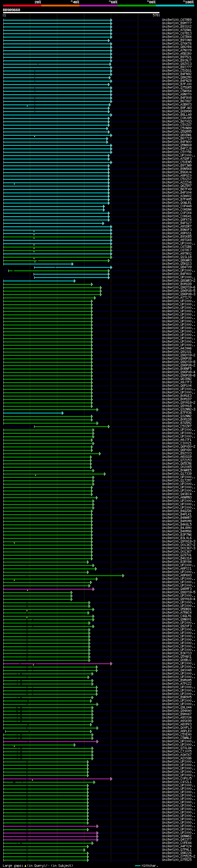Screen dimensions: 197x868
Task: Click hit label UniRef100_Q8H2M0
Action: click(x=177, y=77)
